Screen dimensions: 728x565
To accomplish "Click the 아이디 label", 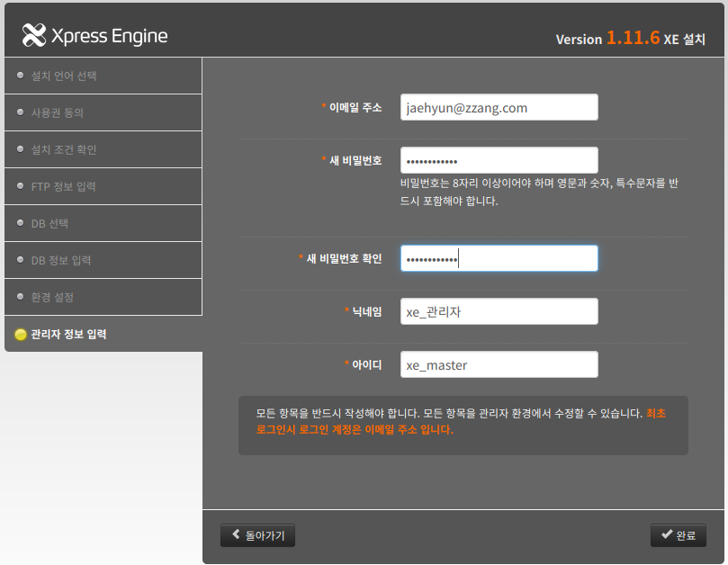I will pyautogui.click(x=367, y=364).
